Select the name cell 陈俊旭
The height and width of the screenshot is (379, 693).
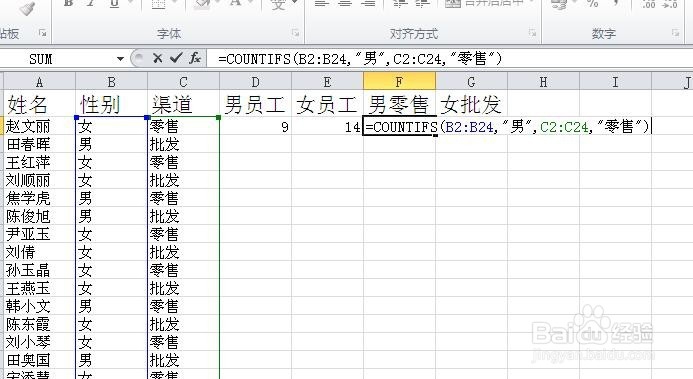(x=39, y=216)
